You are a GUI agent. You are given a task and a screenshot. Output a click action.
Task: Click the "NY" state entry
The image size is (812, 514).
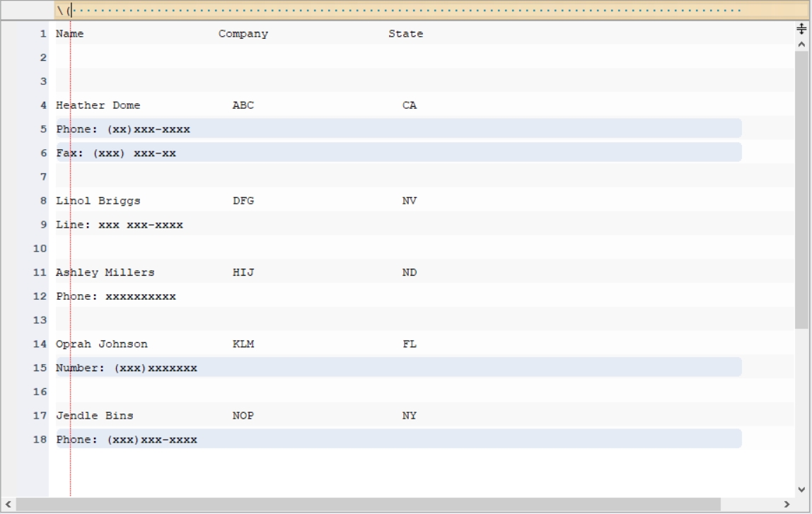coord(409,416)
